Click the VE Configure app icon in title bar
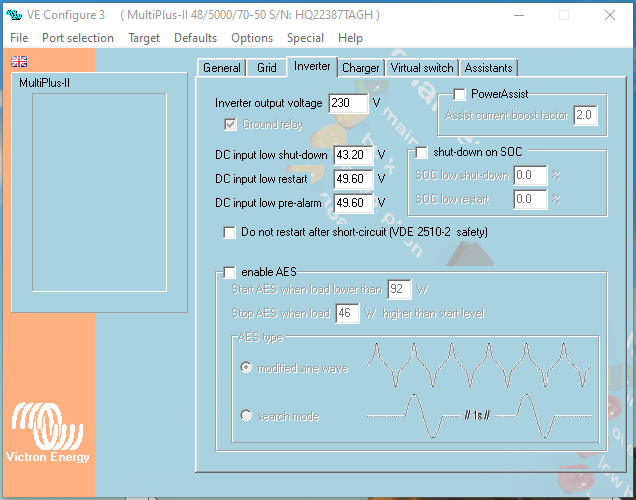This screenshot has width=636, height=500. point(14,15)
